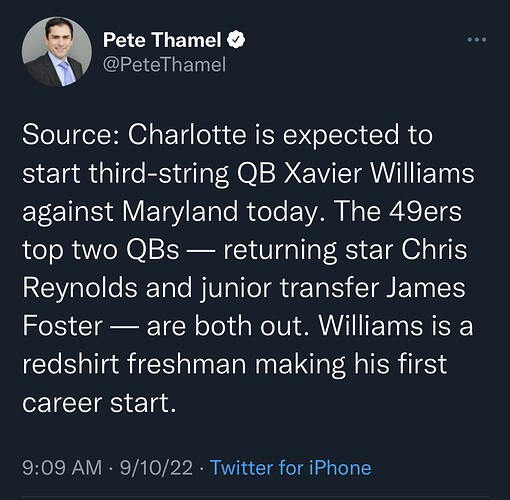Viewport: 510px width, 500px height.
Task: Click the name Reynolds in the tweet
Action: (80, 289)
